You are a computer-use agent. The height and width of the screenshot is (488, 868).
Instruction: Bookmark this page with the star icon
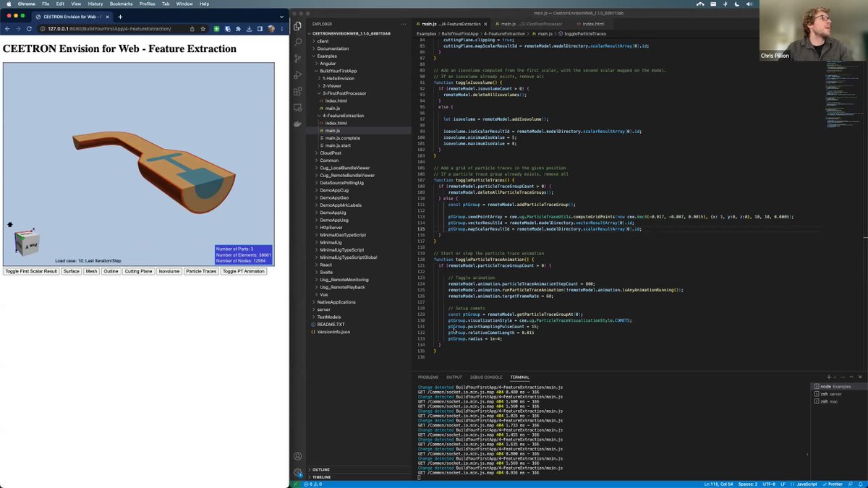[x=203, y=29]
